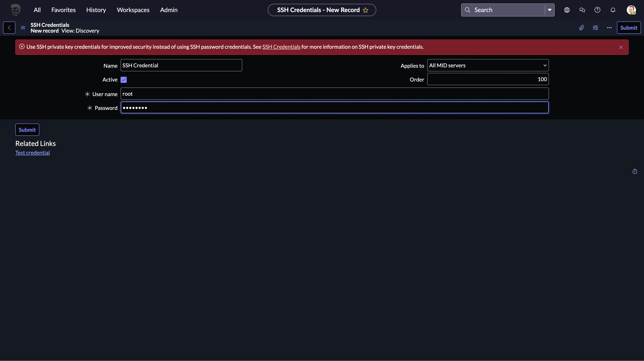Expand the Applies to dropdown

(x=488, y=65)
